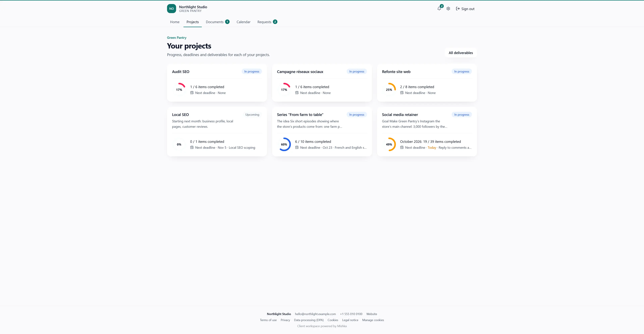Click the All deliverables button
Screen dimensions: 644x334
pos(461,53)
